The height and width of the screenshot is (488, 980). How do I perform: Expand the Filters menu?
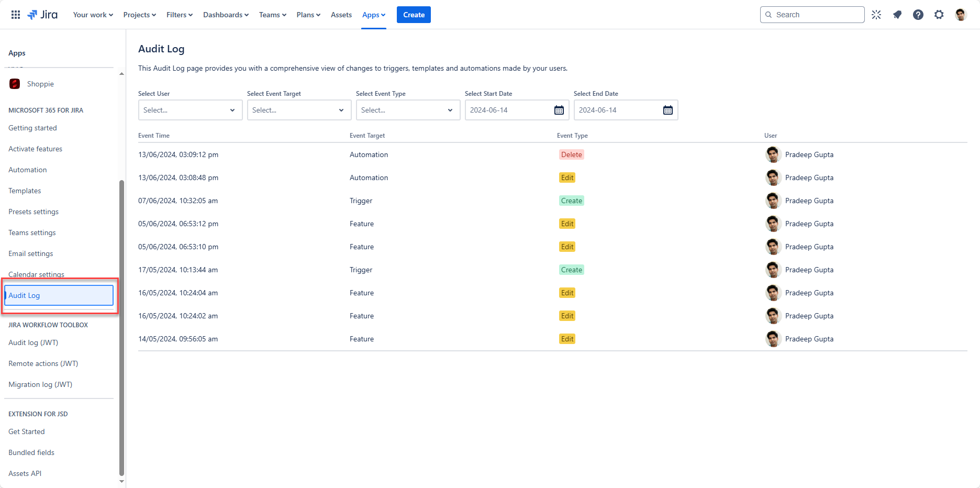180,15
